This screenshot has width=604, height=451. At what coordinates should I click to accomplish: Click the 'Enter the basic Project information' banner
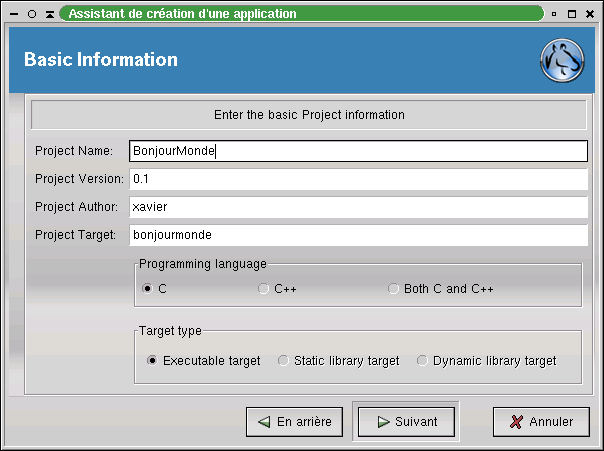click(309, 115)
